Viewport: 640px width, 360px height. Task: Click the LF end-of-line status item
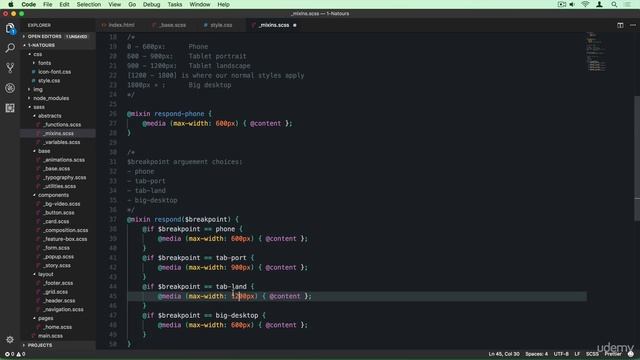click(x=577, y=354)
